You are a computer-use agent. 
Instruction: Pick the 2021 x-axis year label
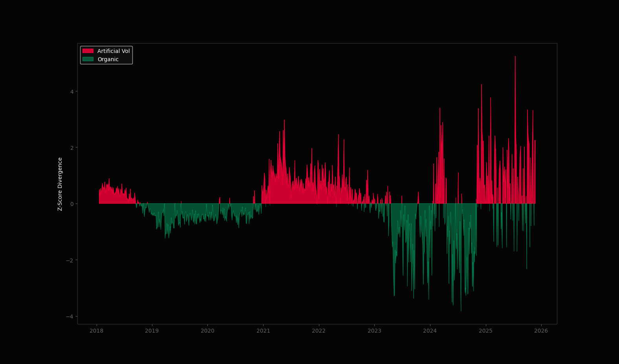click(x=263, y=331)
